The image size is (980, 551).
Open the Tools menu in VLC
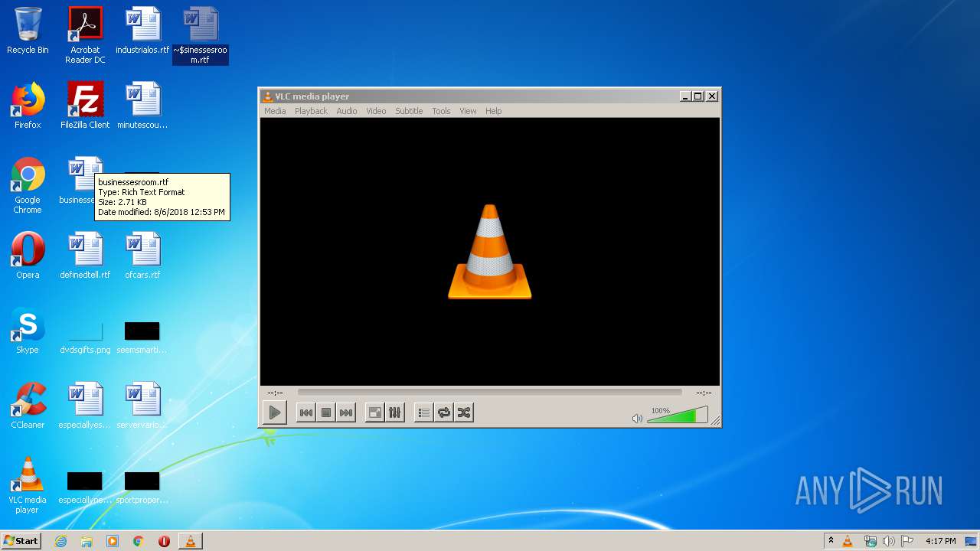click(x=441, y=111)
